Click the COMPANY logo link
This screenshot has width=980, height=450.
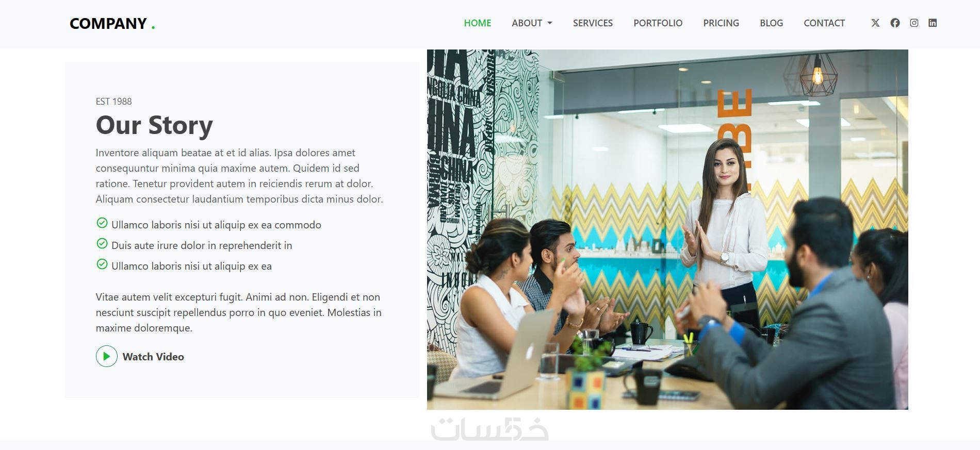coord(112,24)
